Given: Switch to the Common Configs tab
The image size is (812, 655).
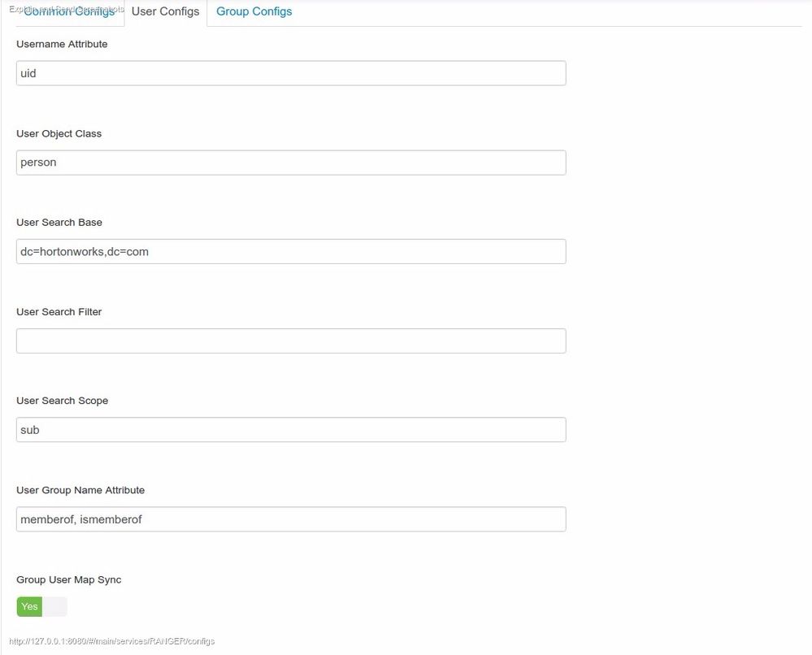Looking at the screenshot, I should tap(69, 12).
